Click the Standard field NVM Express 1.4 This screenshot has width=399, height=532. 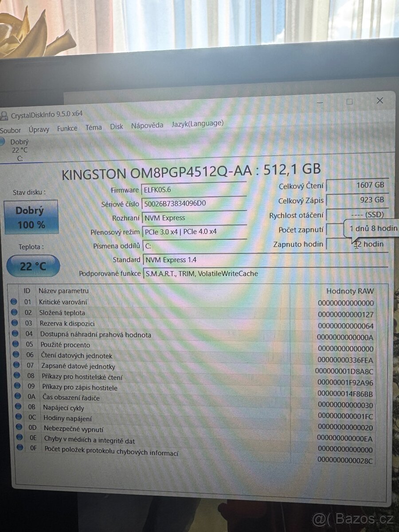(265, 260)
